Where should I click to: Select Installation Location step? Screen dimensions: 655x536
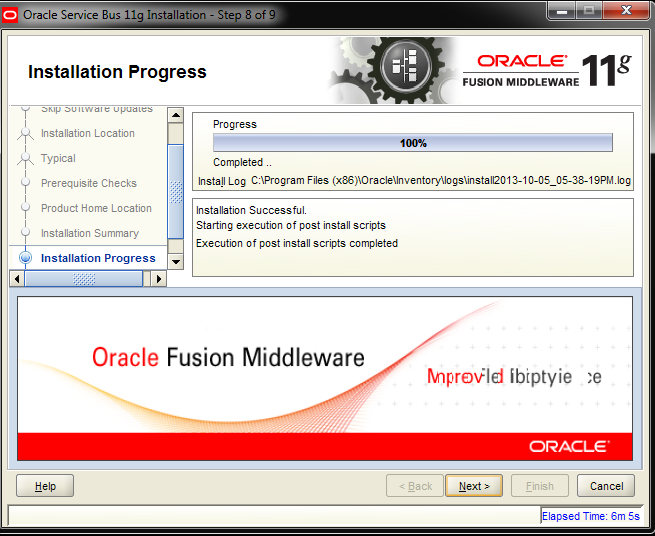[88, 133]
